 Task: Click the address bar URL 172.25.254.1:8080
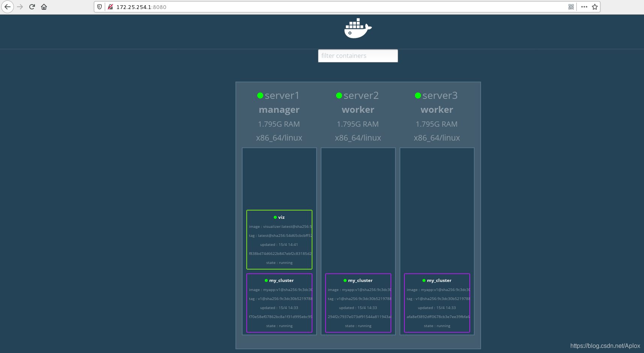[141, 7]
